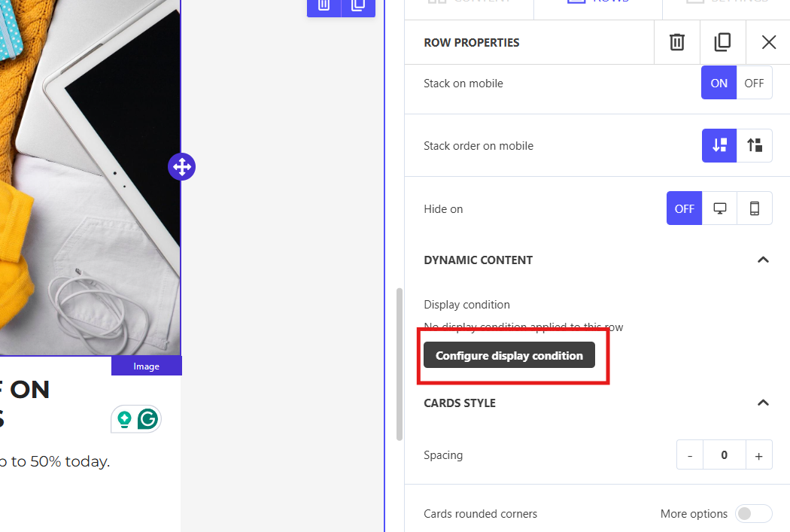The width and height of the screenshot is (790, 532).
Task: Turn Stack on mobile ON
Action: tap(719, 83)
